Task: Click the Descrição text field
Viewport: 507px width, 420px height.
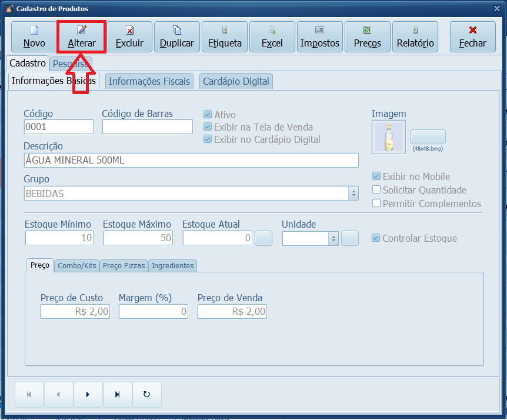Action: (x=191, y=161)
